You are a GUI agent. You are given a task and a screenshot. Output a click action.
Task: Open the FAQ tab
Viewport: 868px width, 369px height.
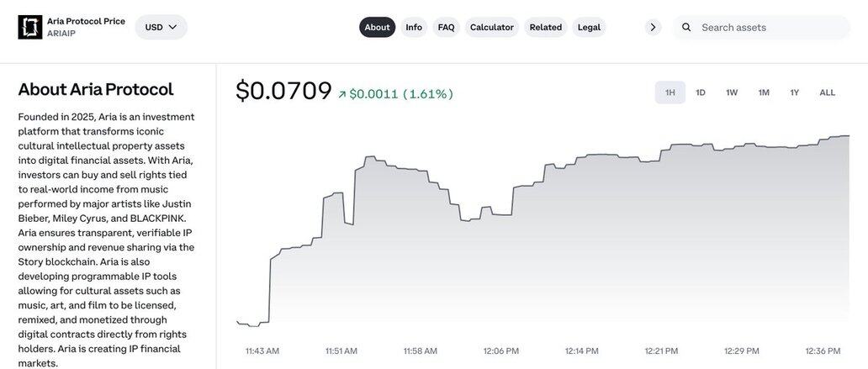point(446,27)
